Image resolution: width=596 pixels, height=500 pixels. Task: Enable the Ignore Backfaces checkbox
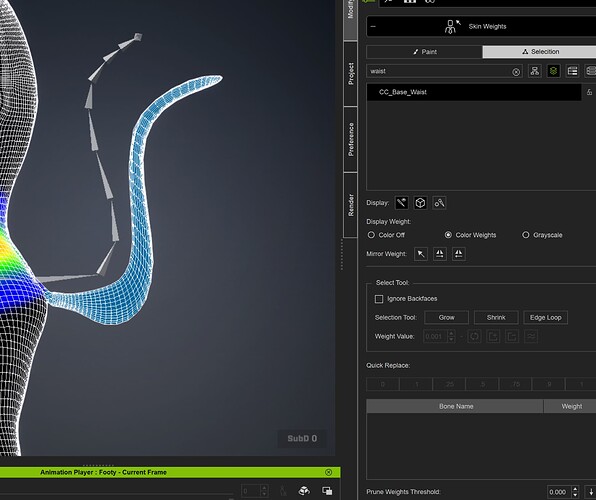379,299
